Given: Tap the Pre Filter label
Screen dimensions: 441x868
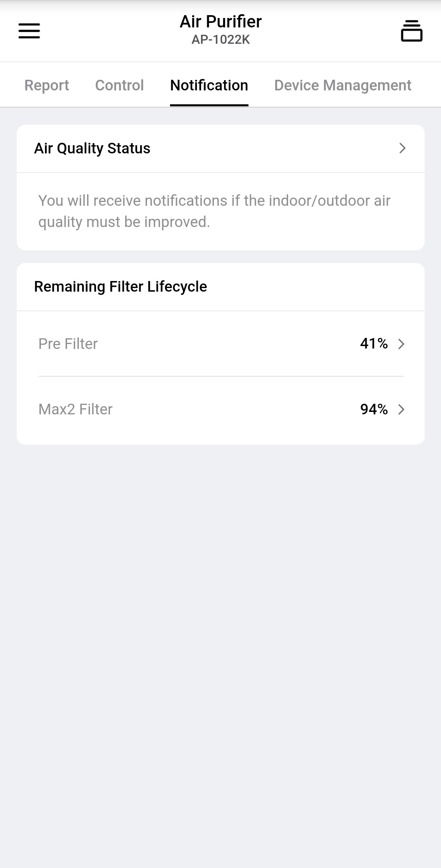Looking at the screenshot, I should coord(68,344).
